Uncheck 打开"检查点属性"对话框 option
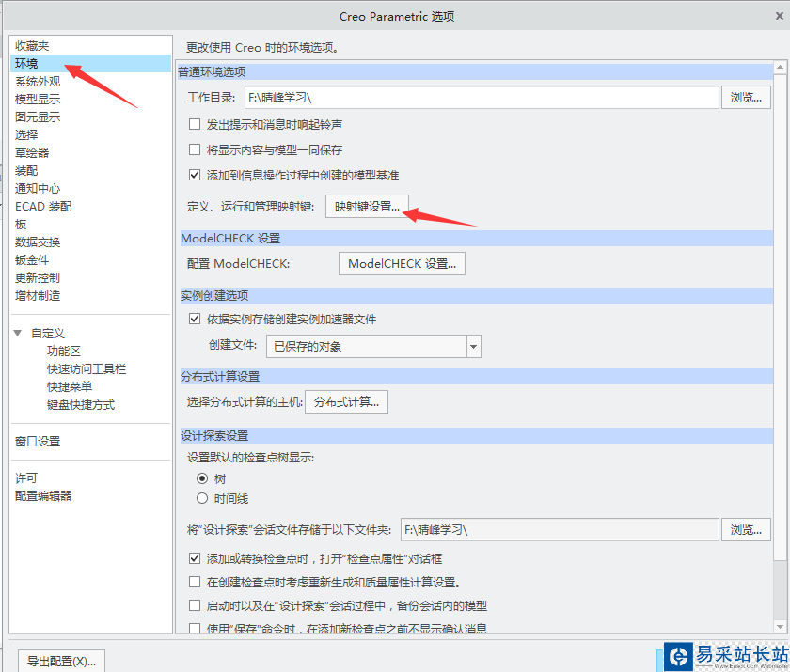This screenshot has width=790, height=672. (x=195, y=558)
